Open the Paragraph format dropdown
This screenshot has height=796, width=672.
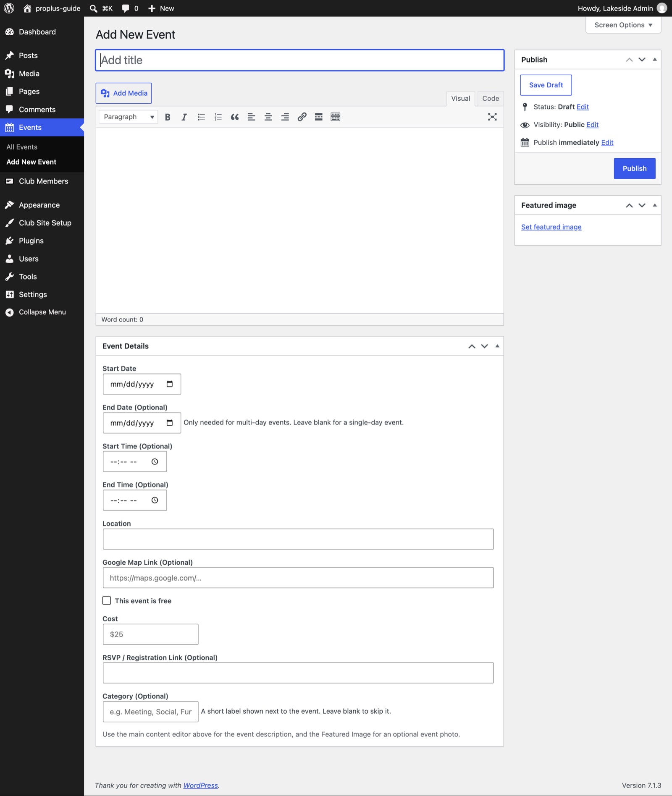pos(128,117)
